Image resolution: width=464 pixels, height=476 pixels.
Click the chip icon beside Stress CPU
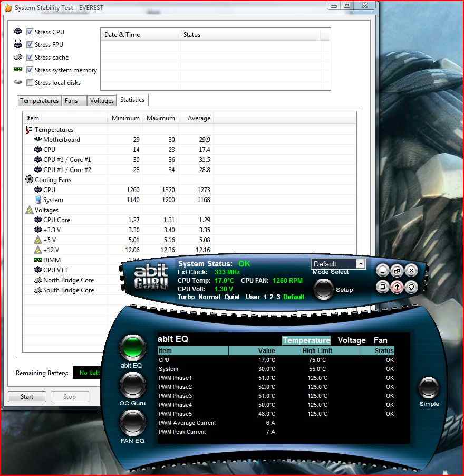coord(18,31)
